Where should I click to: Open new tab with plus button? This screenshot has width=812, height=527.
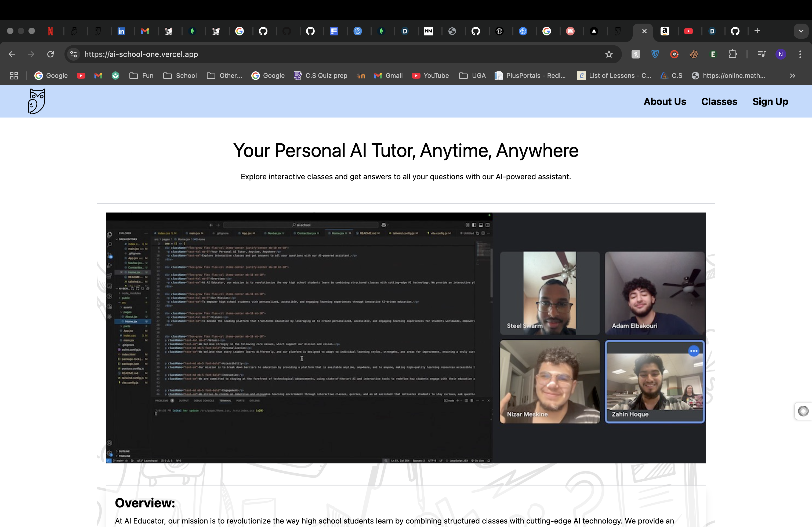coord(757,31)
